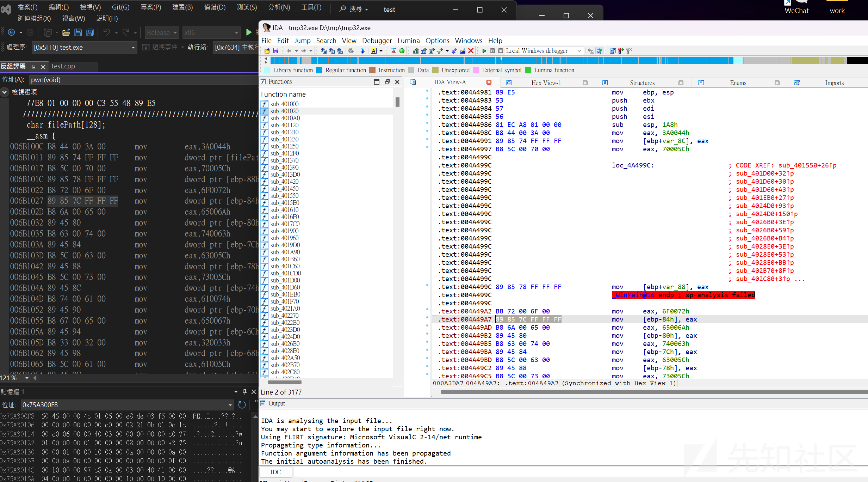The image size is (868, 482).
Task: Click Visual Studio save all icon
Action: tap(90, 32)
